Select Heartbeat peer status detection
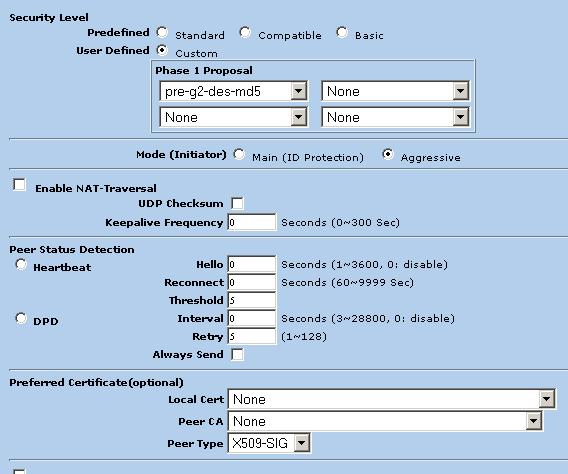 point(21,265)
